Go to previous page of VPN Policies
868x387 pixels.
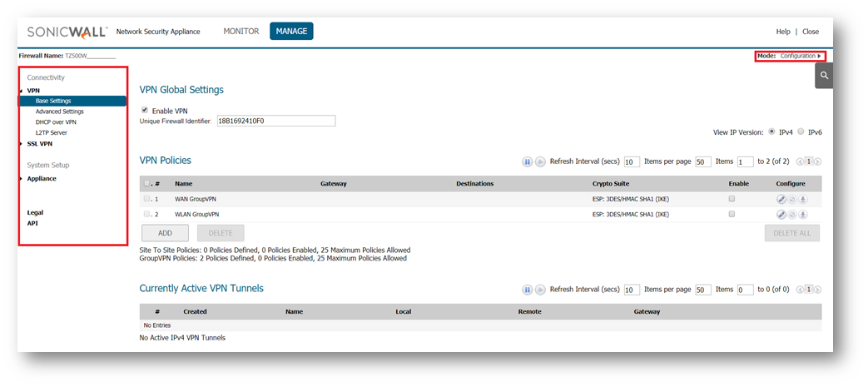tap(800, 161)
